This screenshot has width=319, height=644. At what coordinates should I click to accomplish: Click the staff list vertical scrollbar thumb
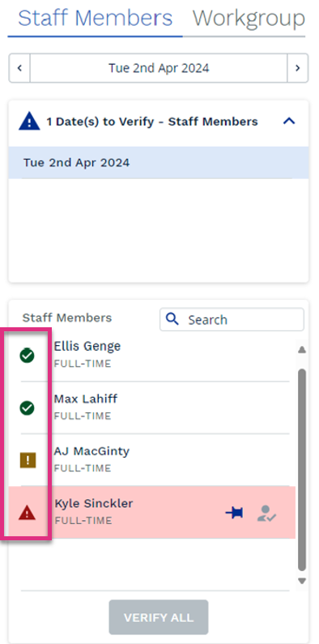point(302,470)
